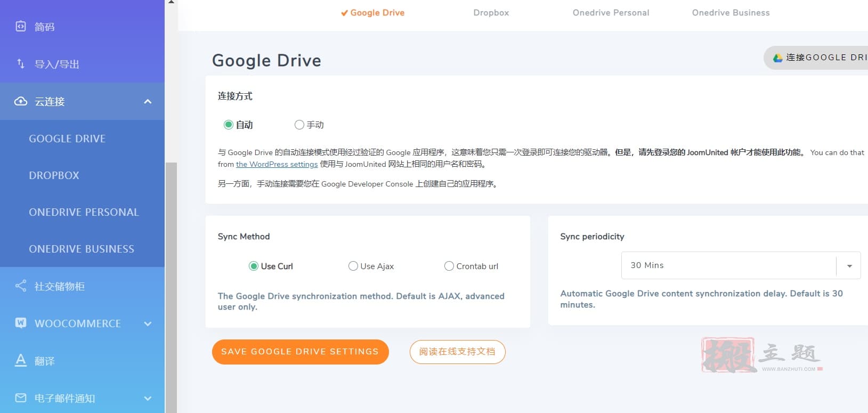Viewport: 868px width, 413px height.
Task: Expand the WooCommerce submenu chevron
Action: [x=148, y=323]
